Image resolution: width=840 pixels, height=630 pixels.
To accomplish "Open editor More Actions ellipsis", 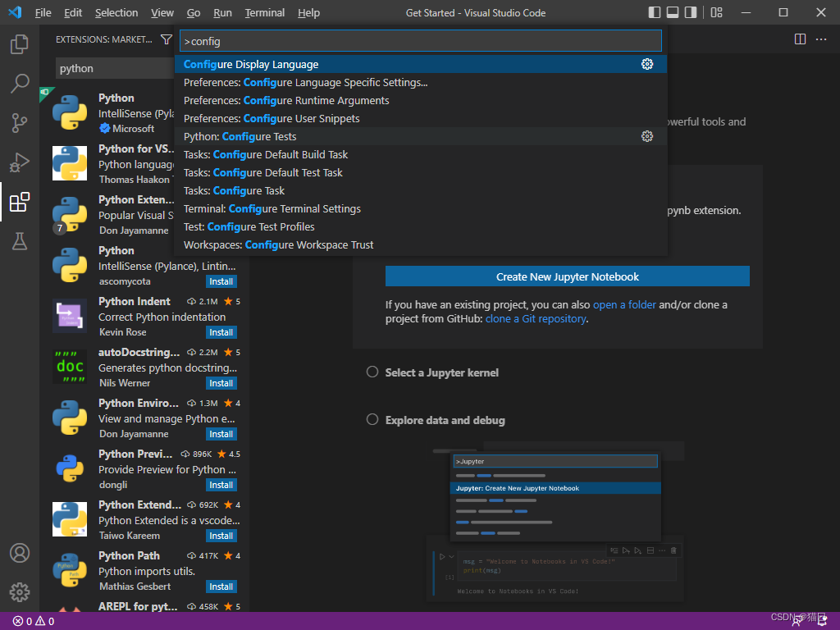I will [820, 39].
